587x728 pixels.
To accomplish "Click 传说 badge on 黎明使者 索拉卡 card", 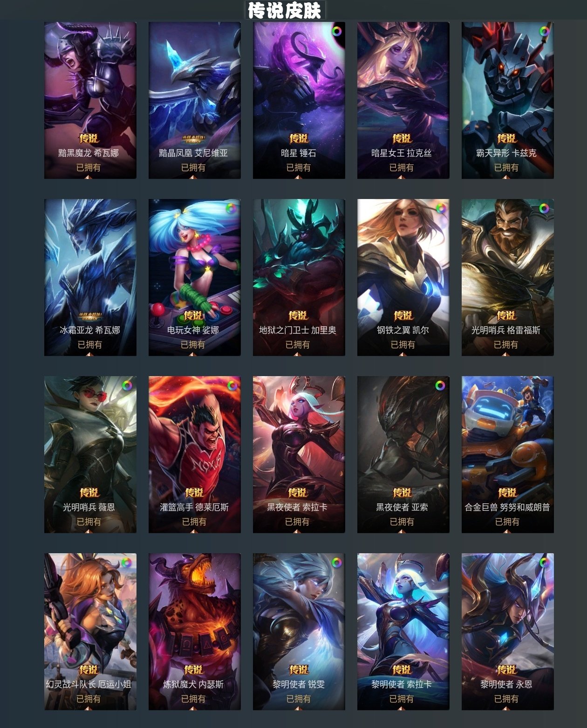I will pos(402,670).
